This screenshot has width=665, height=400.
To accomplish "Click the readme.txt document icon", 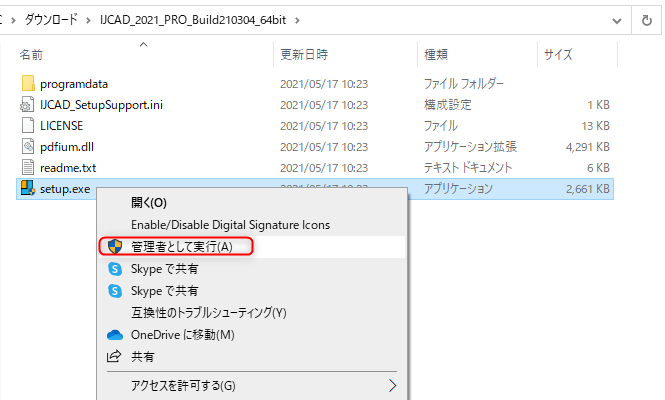I will [x=28, y=168].
